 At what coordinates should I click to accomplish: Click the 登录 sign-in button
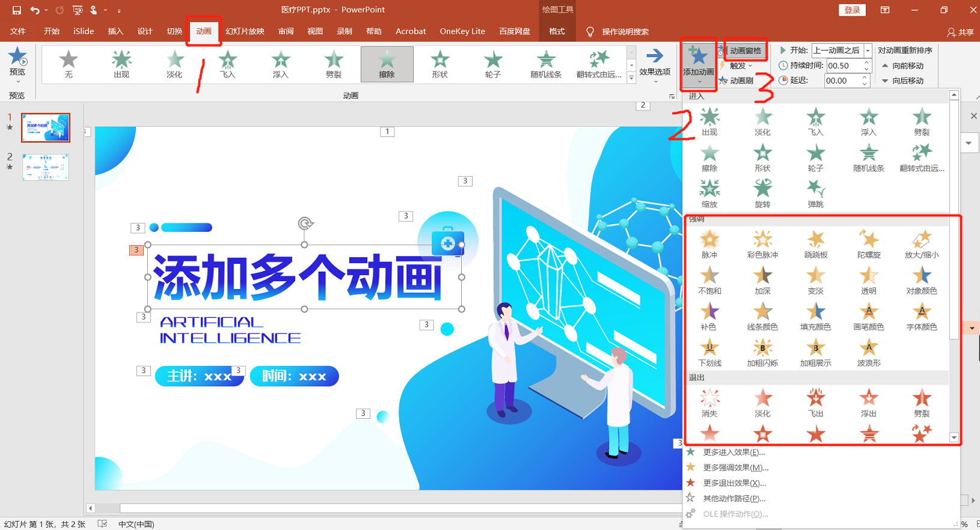point(852,10)
